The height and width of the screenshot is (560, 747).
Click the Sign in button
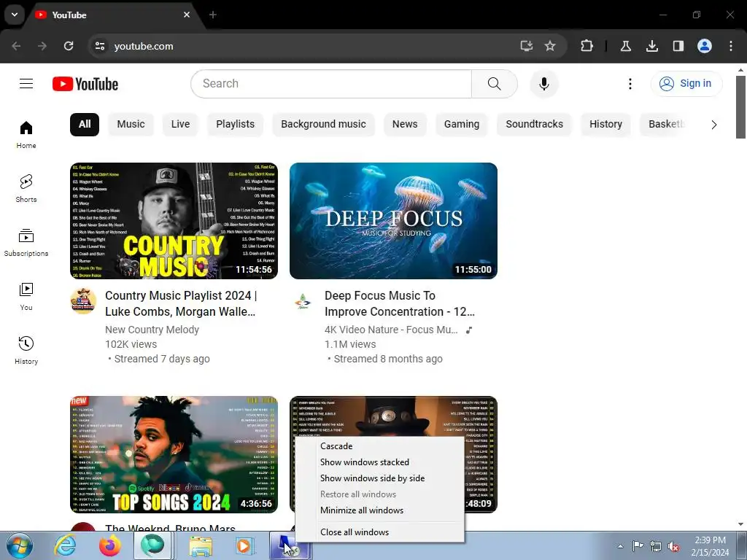tap(686, 84)
